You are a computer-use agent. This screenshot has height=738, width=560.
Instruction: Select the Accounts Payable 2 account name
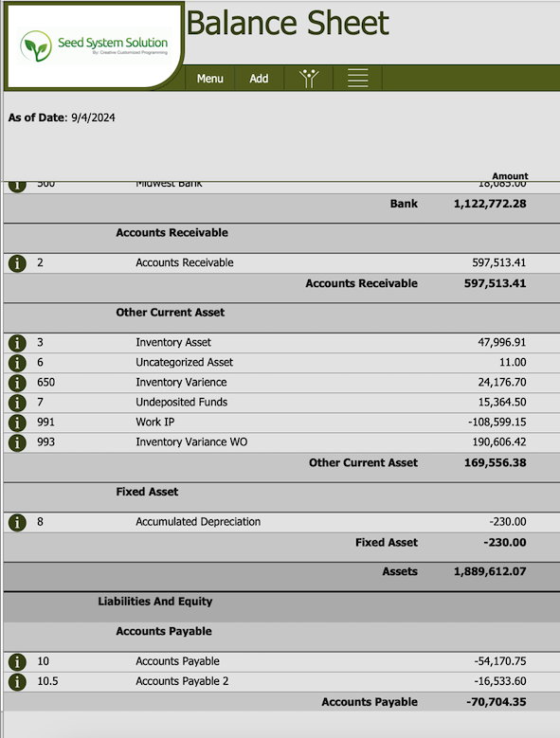(182, 681)
